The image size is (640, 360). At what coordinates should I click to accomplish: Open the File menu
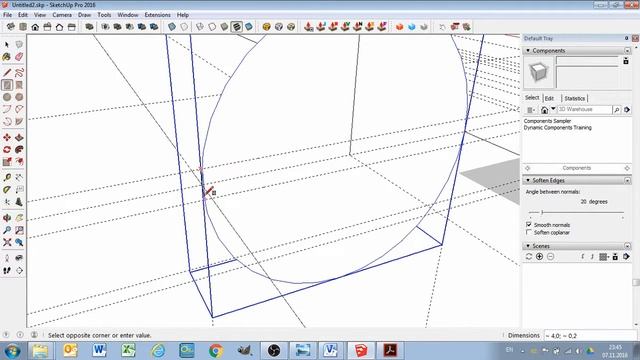[7, 15]
